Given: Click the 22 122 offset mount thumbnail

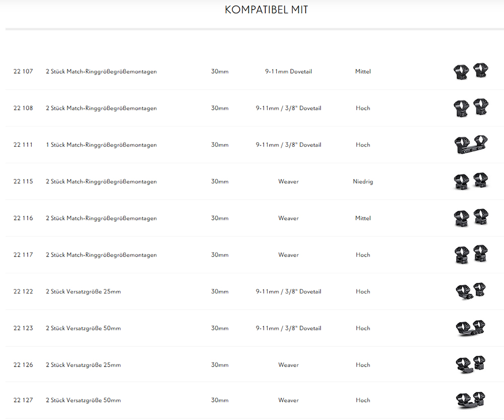Looking at the screenshot, I should click(471, 291).
